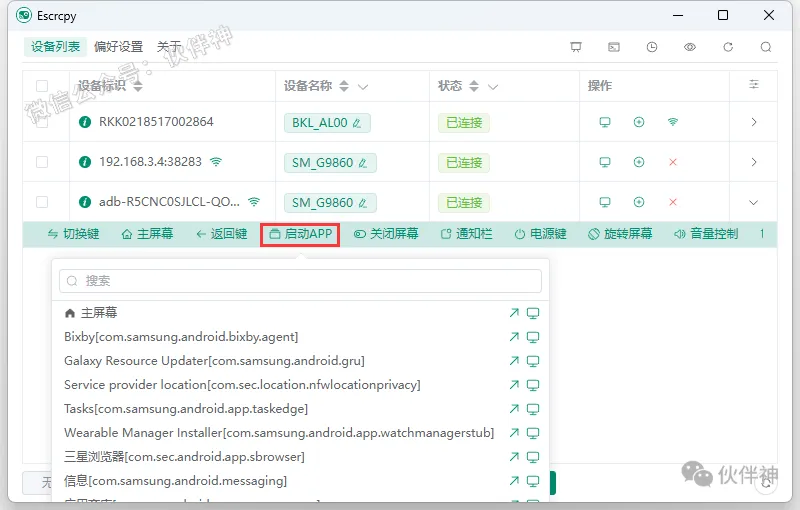Click the refresh icon in top toolbar
This screenshot has height=510, width=800.
pos(728,47)
